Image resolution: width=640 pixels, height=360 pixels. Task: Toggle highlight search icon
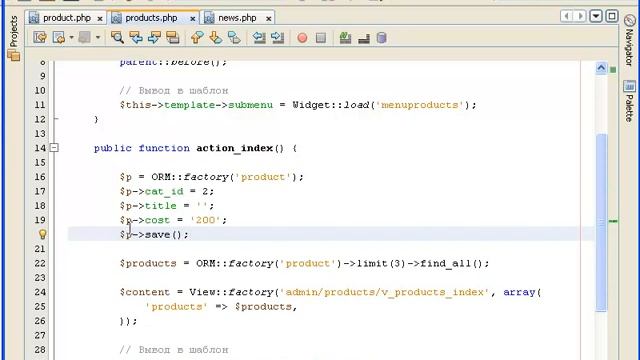(173, 38)
